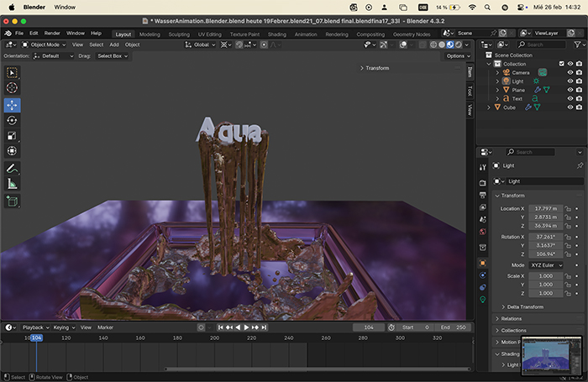Select the Measure tool
588x382 pixels.
(x=13, y=184)
